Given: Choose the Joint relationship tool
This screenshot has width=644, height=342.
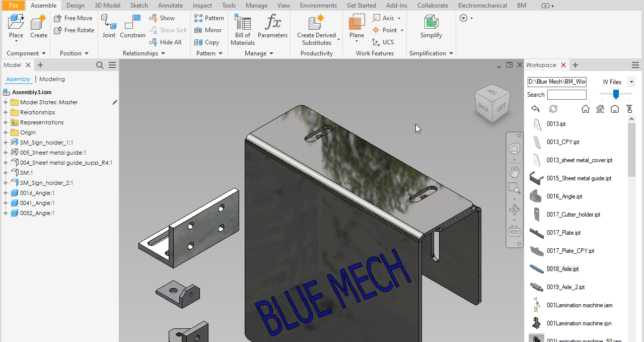Looking at the screenshot, I should coord(109,27).
